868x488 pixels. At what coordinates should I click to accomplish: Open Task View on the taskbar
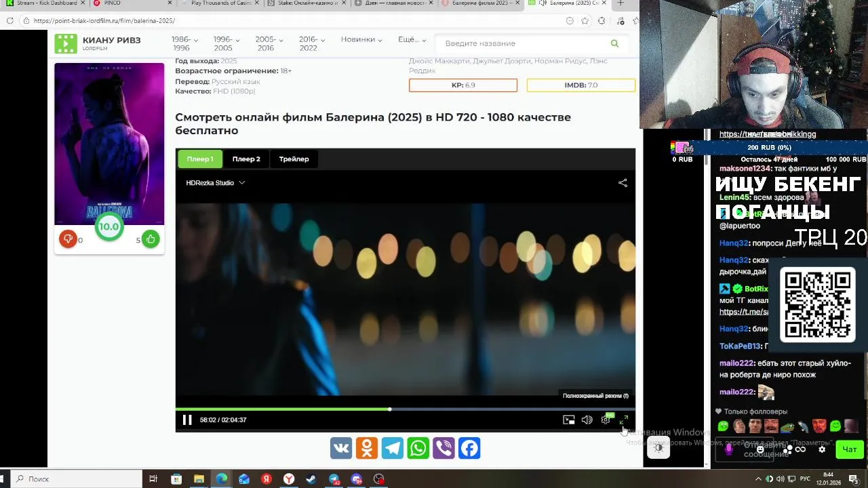pyautogui.click(x=153, y=479)
